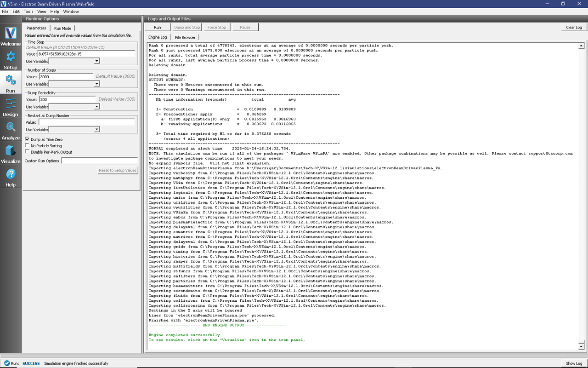Image resolution: width=588 pixels, height=368 pixels.
Task: Expand Dump Periodicity Use Variable dropdown
Action: [x=74, y=106]
